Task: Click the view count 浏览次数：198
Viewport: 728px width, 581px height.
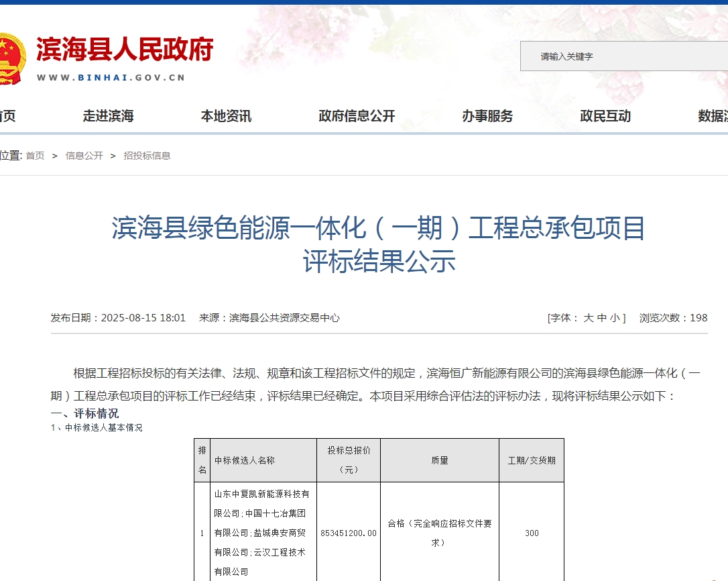Action: [x=673, y=318]
